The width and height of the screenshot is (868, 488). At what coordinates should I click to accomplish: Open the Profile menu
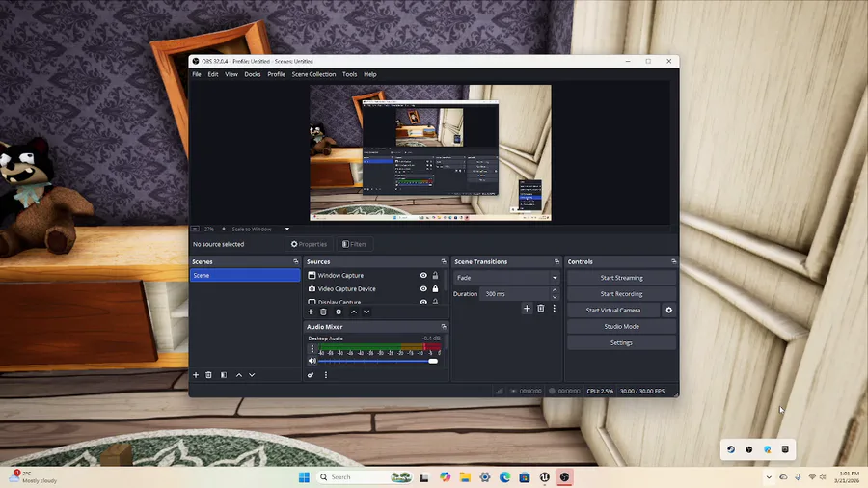pyautogui.click(x=276, y=74)
